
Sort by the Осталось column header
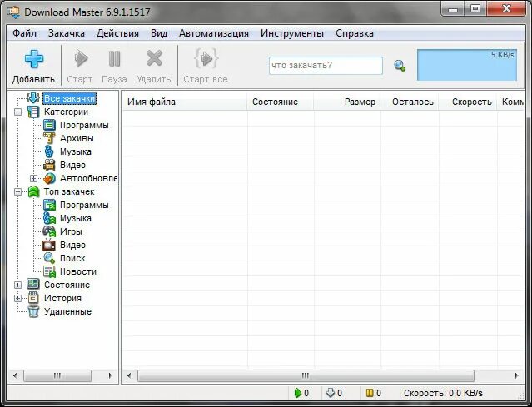[x=410, y=102]
